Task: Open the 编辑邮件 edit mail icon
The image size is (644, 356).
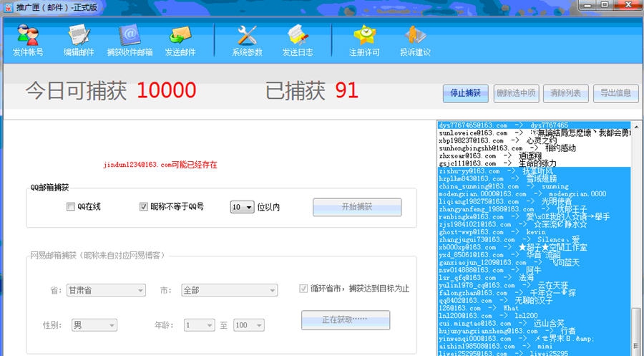Action: [79, 40]
